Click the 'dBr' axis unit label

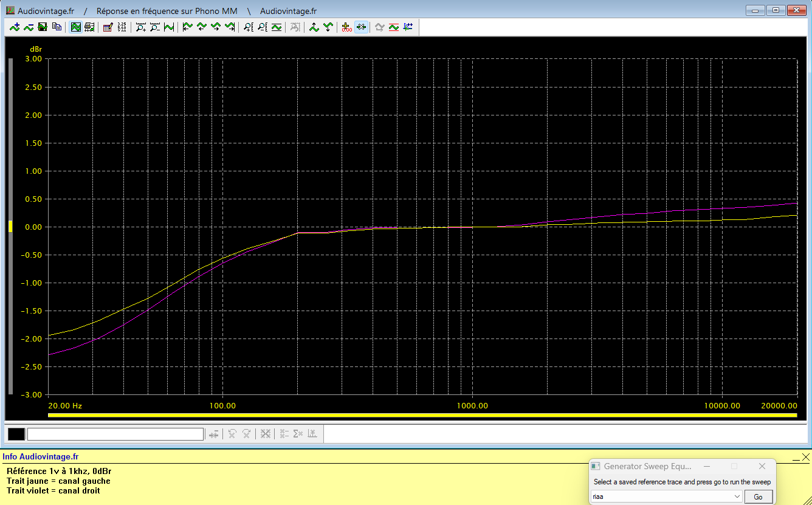[x=36, y=49]
